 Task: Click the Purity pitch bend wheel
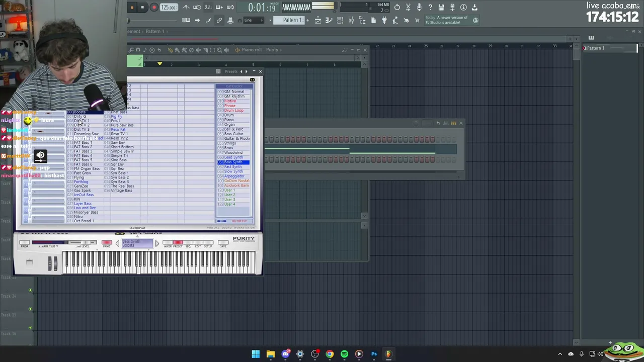[x=50, y=263]
